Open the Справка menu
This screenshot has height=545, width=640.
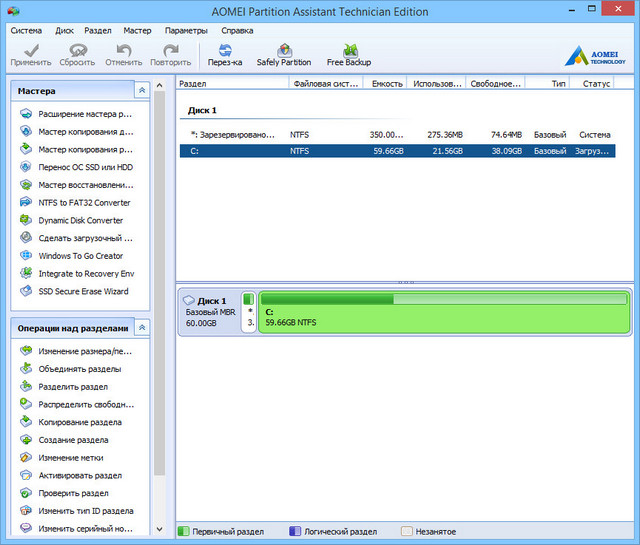(237, 31)
